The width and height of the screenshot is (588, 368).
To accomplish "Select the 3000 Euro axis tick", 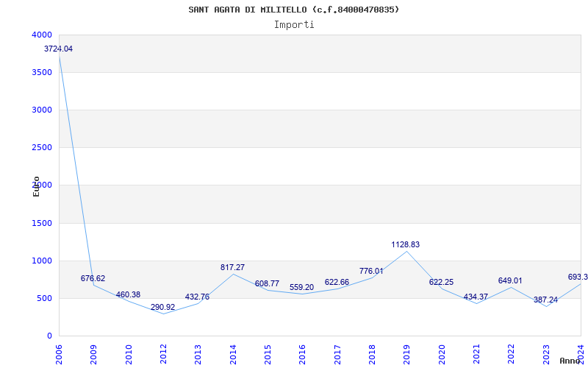I will (43, 110).
